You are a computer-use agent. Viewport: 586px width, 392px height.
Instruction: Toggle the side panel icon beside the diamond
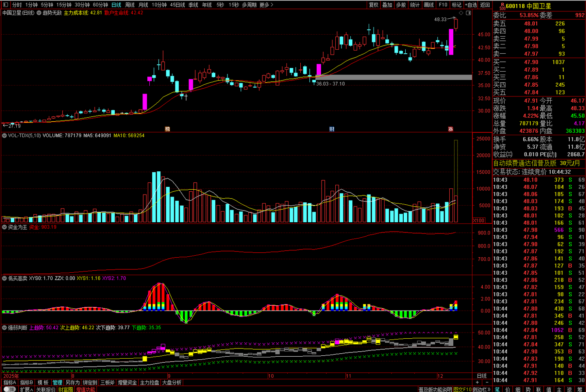pos(468,13)
